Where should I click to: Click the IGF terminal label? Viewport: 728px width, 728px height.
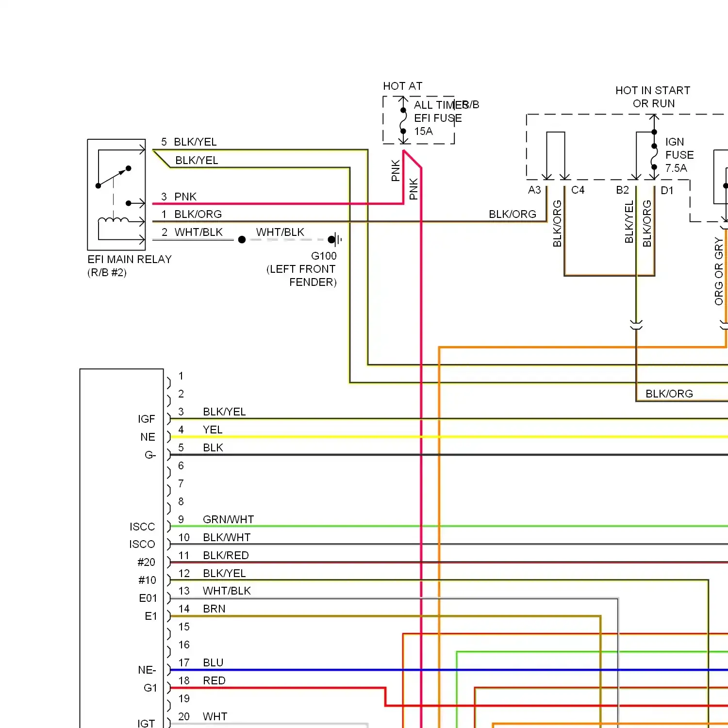pyautogui.click(x=147, y=419)
